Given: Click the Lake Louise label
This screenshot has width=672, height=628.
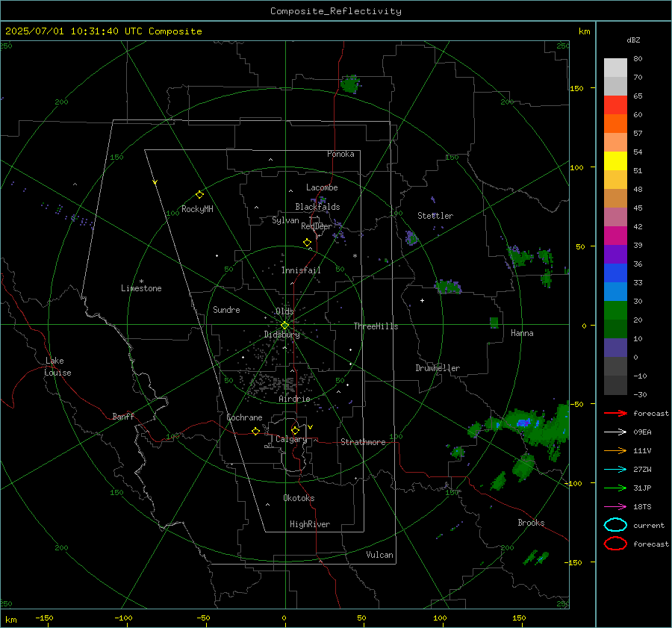Looking at the screenshot, I should coord(57,367).
